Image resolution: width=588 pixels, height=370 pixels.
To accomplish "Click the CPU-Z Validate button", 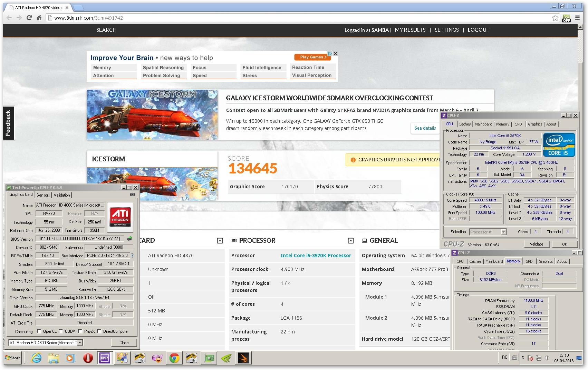I will click(x=536, y=244).
